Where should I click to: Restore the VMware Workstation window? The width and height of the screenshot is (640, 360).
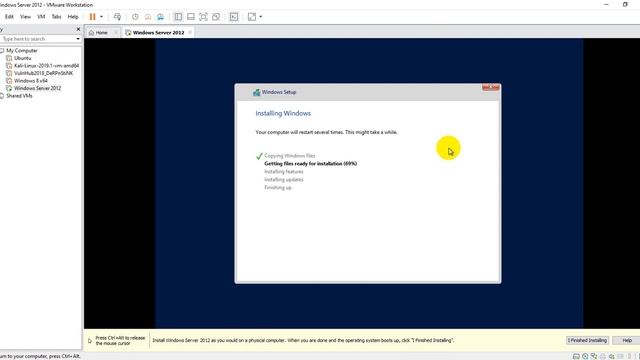point(625,4)
